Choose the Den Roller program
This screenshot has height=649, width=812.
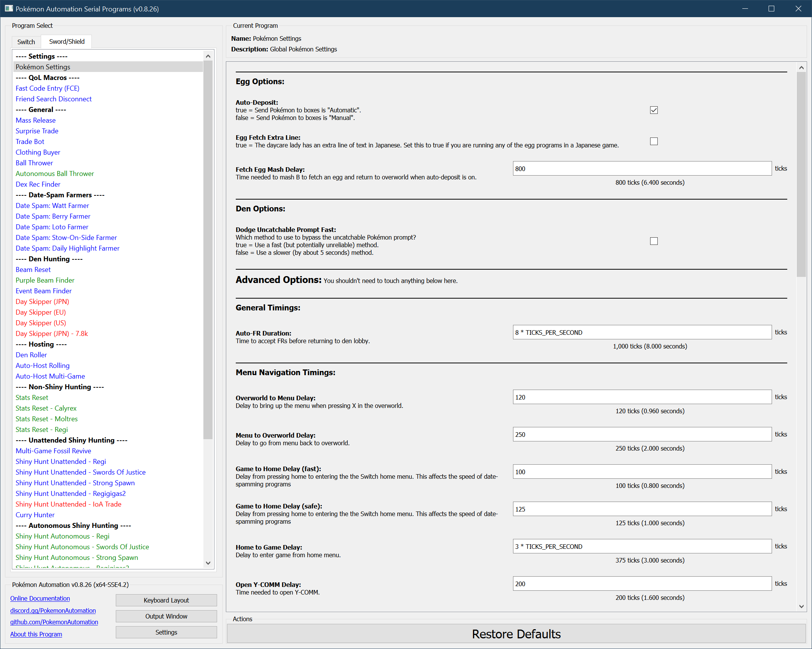pos(31,355)
